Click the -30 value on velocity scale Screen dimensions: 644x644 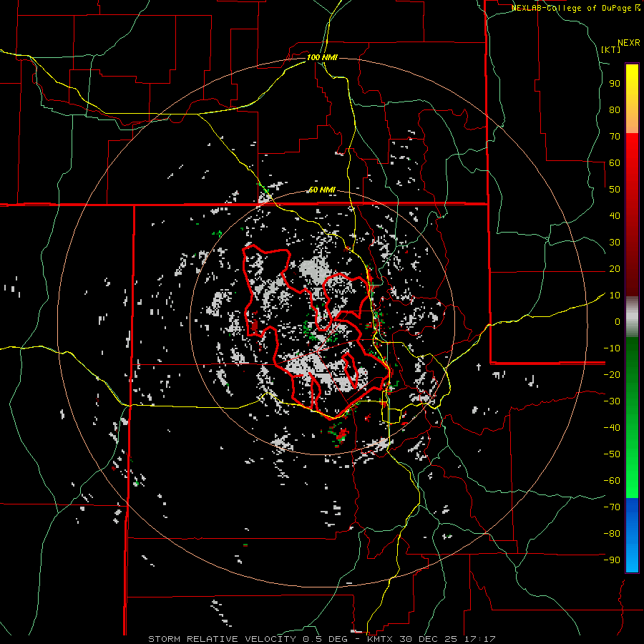(613, 401)
